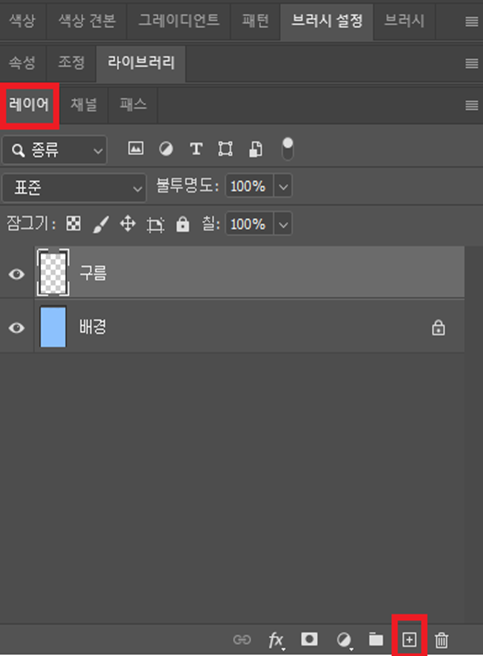The image size is (483, 656).
Task: Create new fill or adjustment layer
Action: pos(344,640)
